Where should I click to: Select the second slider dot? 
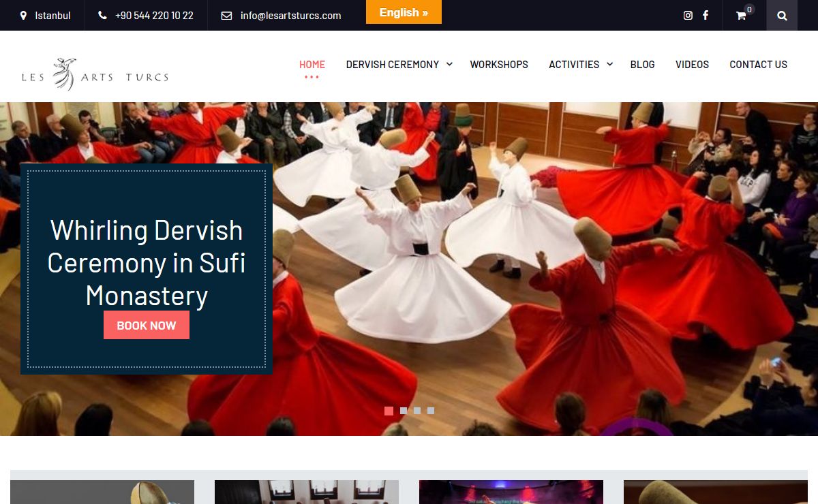[404, 411]
